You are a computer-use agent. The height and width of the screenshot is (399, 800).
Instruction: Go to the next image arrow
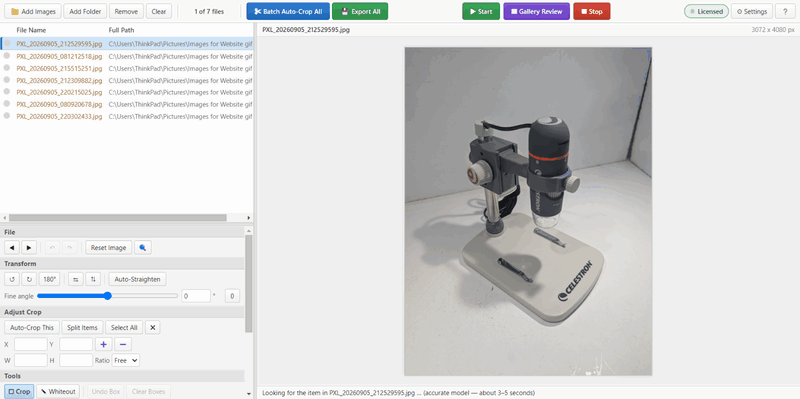coord(29,247)
